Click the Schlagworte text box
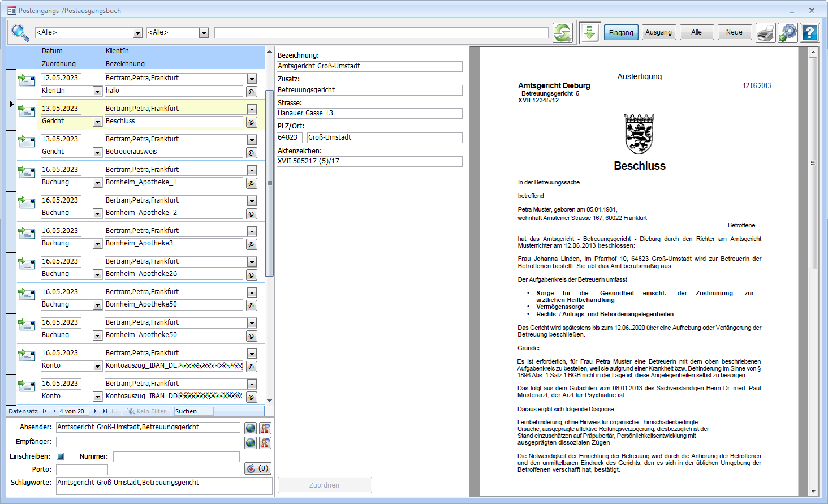Screen dimensions: 828x504 coord(164,486)
